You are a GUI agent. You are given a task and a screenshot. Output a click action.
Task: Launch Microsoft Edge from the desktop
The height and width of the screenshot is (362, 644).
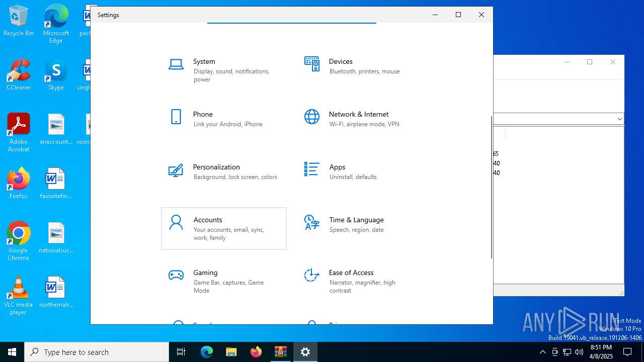click(56, 24)
